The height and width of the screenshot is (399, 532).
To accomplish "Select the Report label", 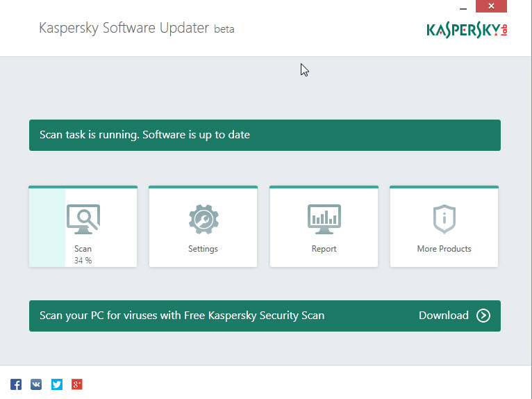I will (324, 249).
